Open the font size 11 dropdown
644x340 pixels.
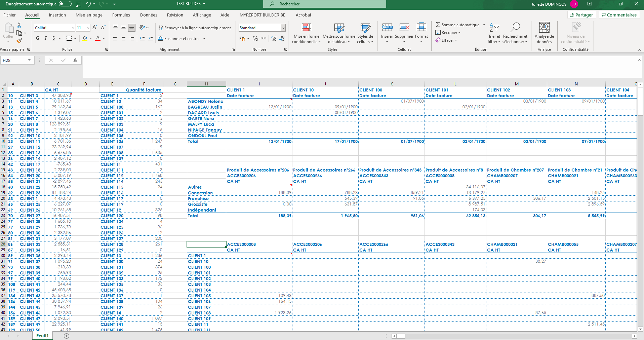point(88,28)
